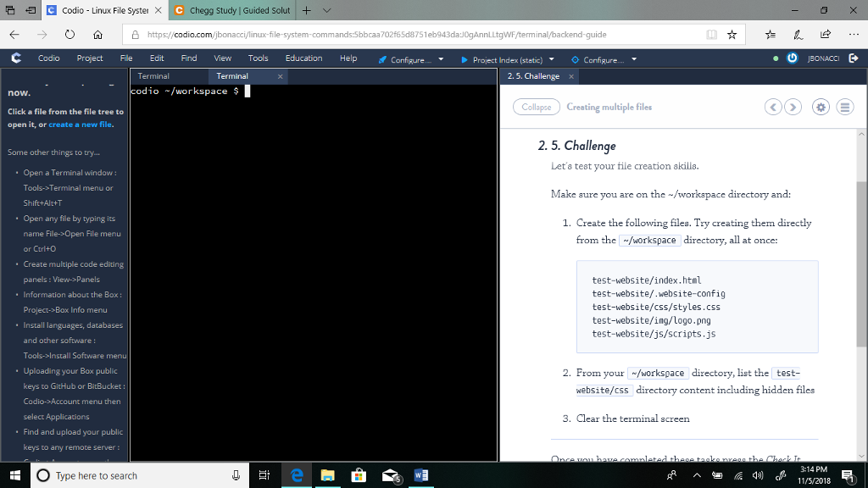Go to next guide page arrow
The image size is (868, 488).
point(793,107)
